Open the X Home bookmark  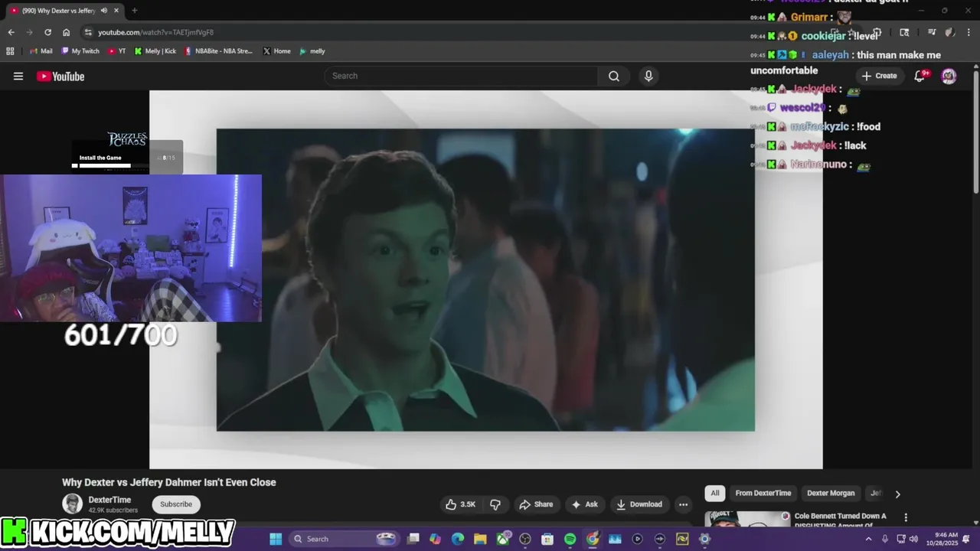pyautogui.click(x=276, y=51)
